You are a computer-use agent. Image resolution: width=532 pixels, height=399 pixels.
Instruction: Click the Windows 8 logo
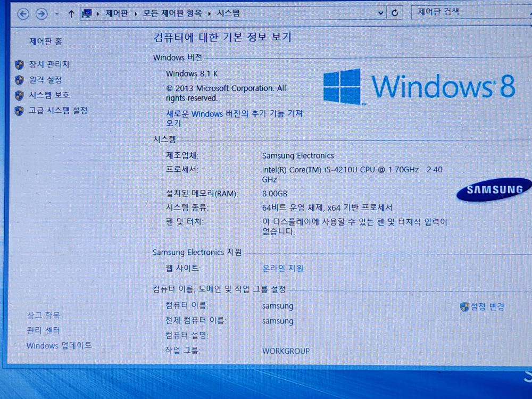pos(419,87)
